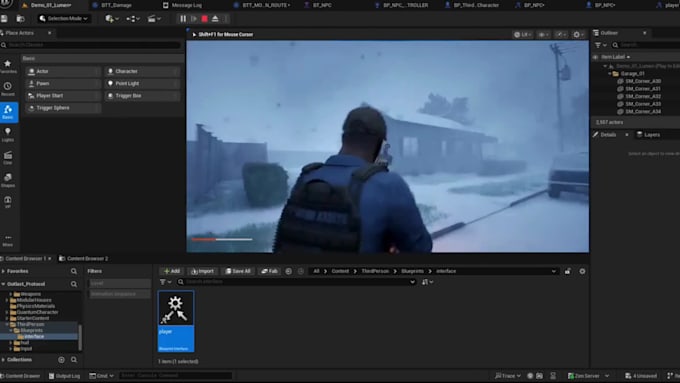Viewport: 680px width, 383px height.
Task: Click the Save current level icon
Action: (4, 19)
